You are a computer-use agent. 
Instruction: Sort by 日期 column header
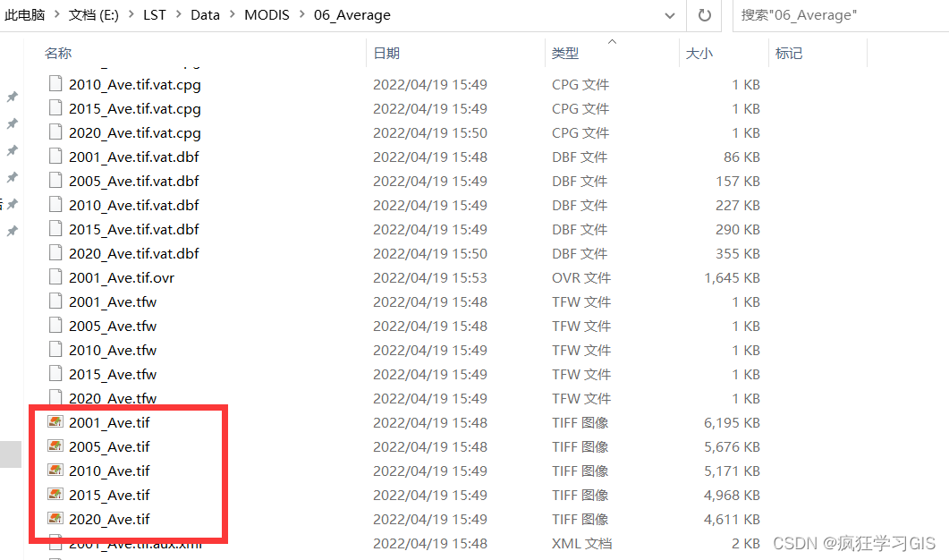pyautogui.click(x=386, y=54)
